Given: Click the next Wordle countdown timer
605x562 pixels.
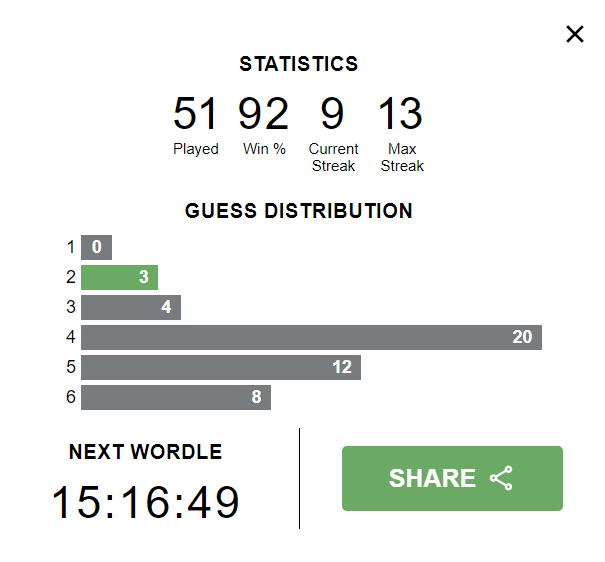Looking at the screenshot, I should 146,501.
